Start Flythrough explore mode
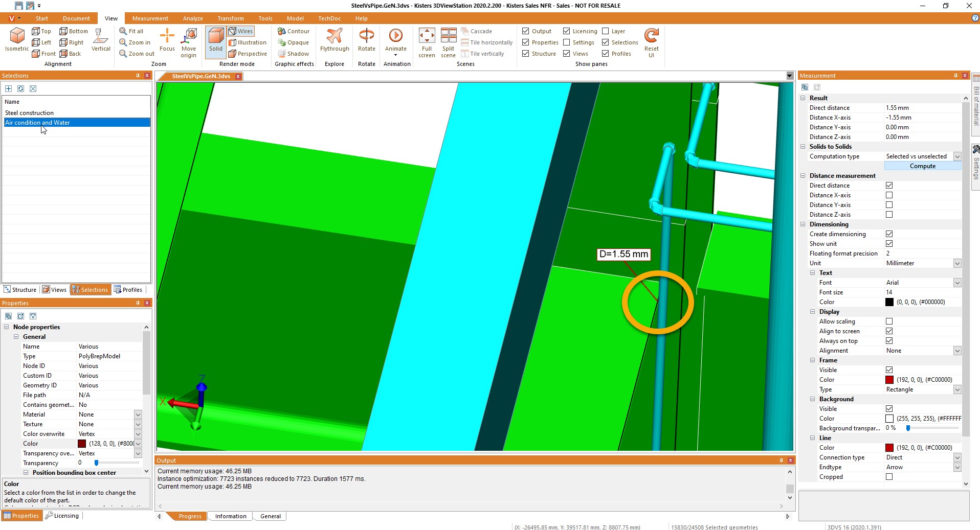 [x=335, y=39]
